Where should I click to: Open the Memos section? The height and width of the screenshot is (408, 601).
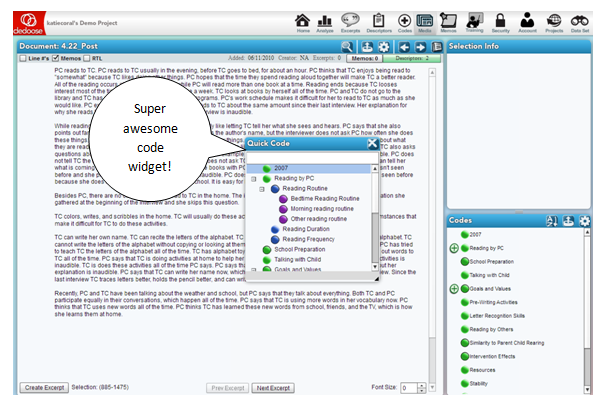(x=448, y=23)
